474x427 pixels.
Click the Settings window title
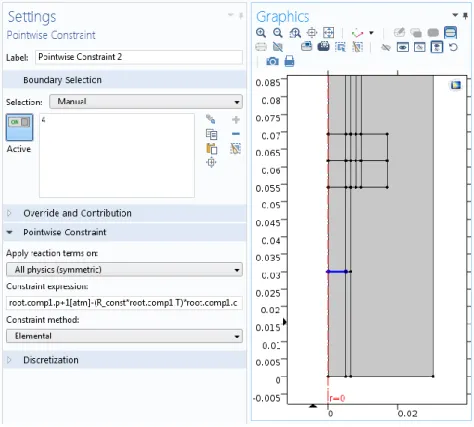(x=32, y=17)
